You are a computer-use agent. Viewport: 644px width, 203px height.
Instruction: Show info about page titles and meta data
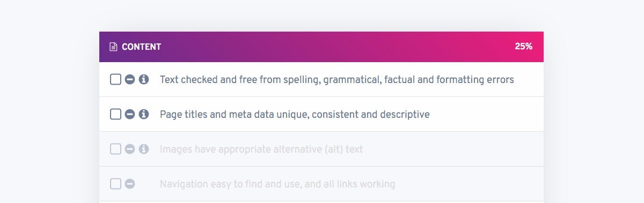(x=144, y=114)
